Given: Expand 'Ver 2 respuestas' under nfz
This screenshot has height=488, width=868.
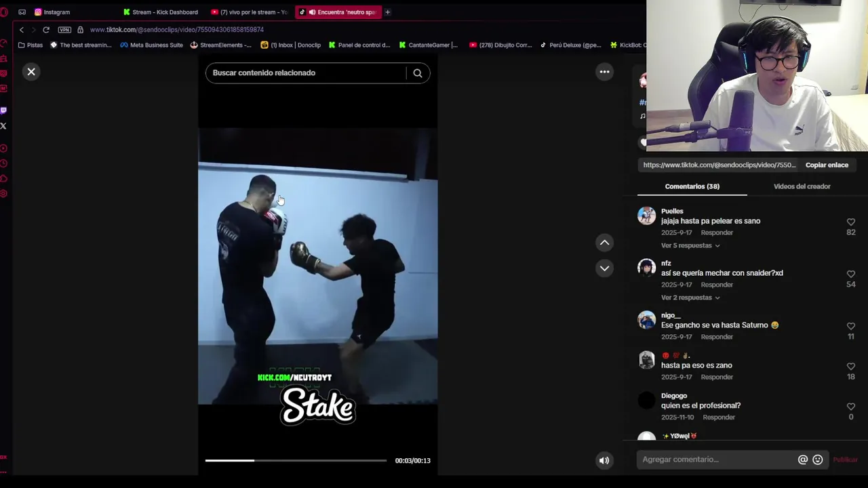Looking at the screenshot, I should 690,298.
